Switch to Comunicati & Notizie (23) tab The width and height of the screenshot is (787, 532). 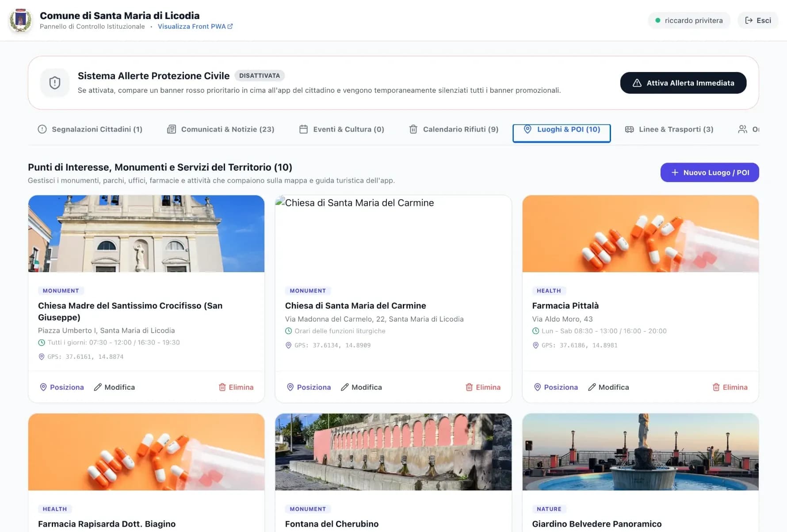coord(221,129)
